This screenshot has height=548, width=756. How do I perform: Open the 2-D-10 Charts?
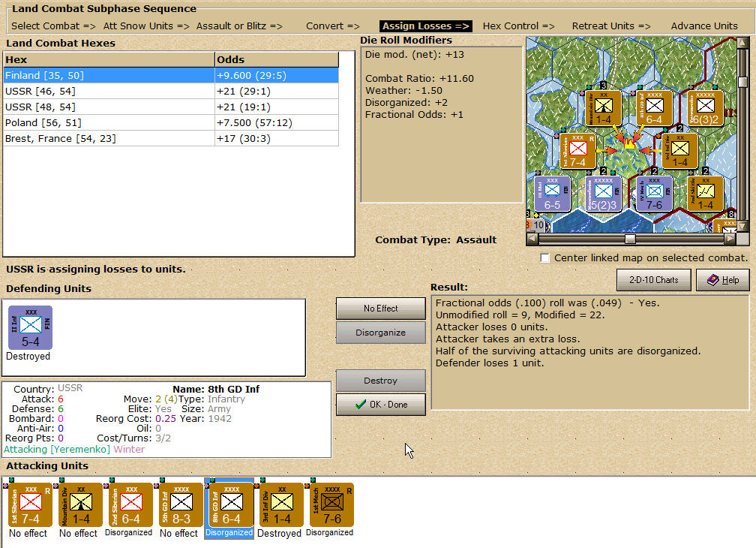[x=654, y=280]
